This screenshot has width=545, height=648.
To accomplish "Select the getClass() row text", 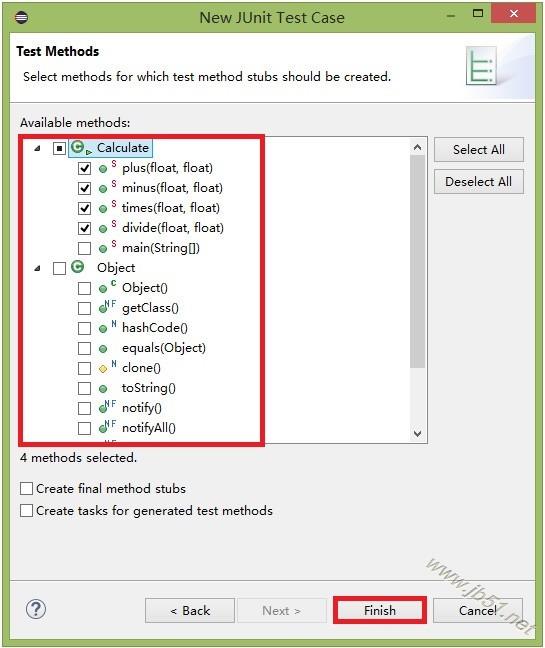I will point(150,308).
